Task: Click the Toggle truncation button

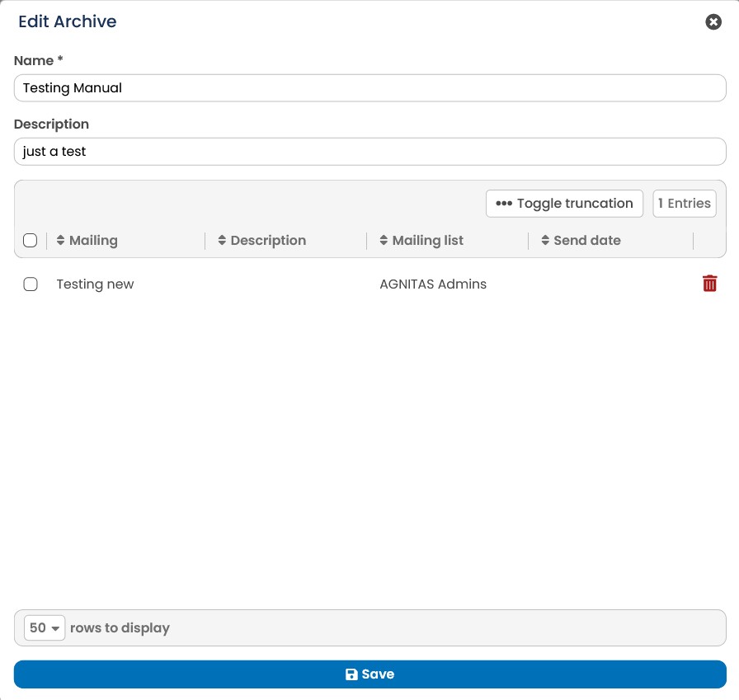Action: [x=565, y=204]
